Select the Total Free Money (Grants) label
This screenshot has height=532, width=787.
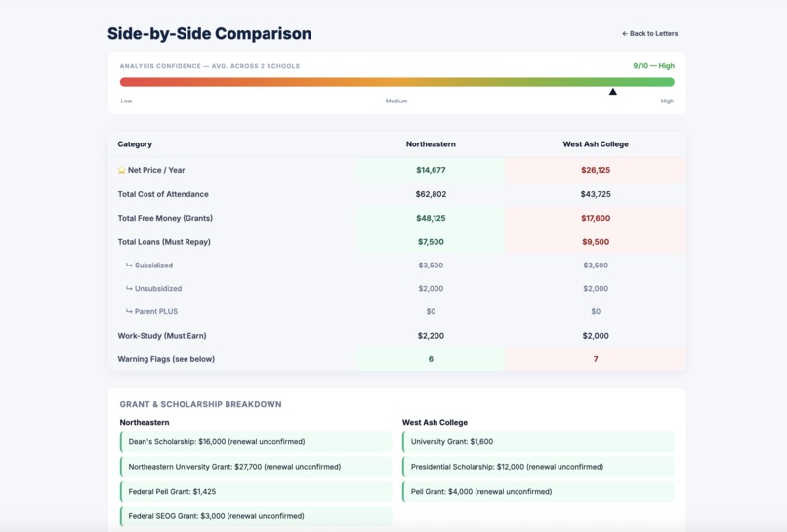pyautogui.click(x=165, y=218)
